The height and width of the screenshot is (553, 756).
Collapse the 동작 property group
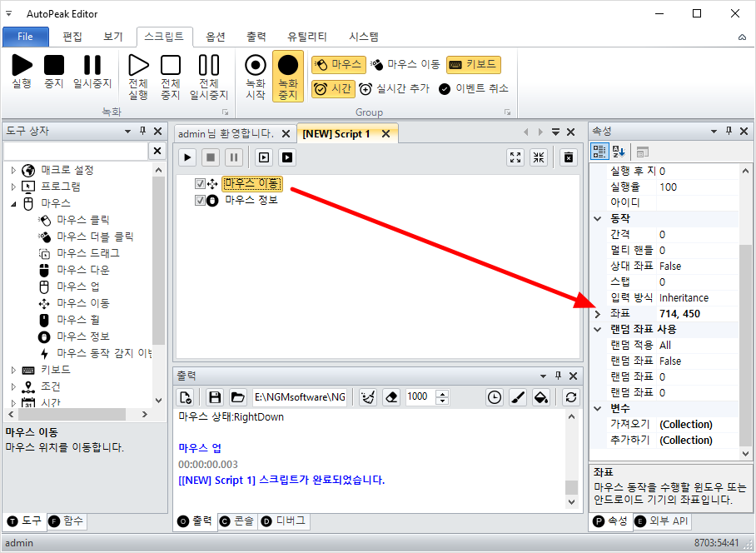(597, 218)
